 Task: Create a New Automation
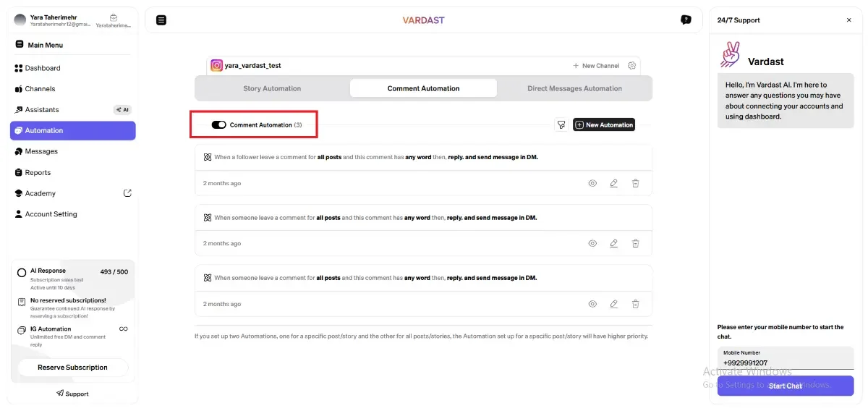(x=604, y=124)
